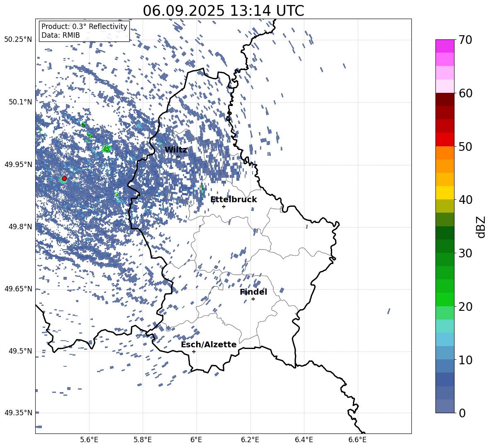This screenshot has width=491, height=448.
Task: Click the 06.09.2025 13:14 UTC title
Action: click(224, 11)
